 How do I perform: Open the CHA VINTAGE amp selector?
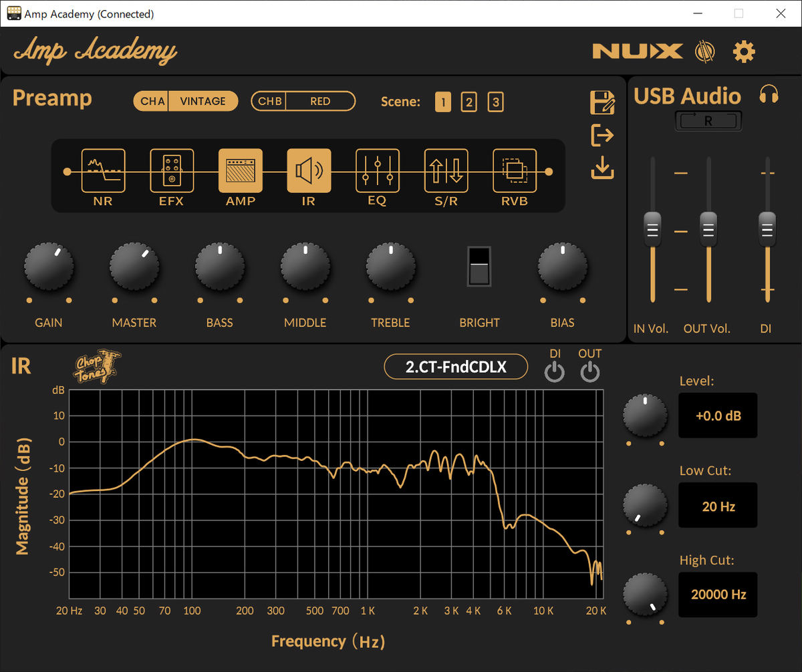(186, 102)
